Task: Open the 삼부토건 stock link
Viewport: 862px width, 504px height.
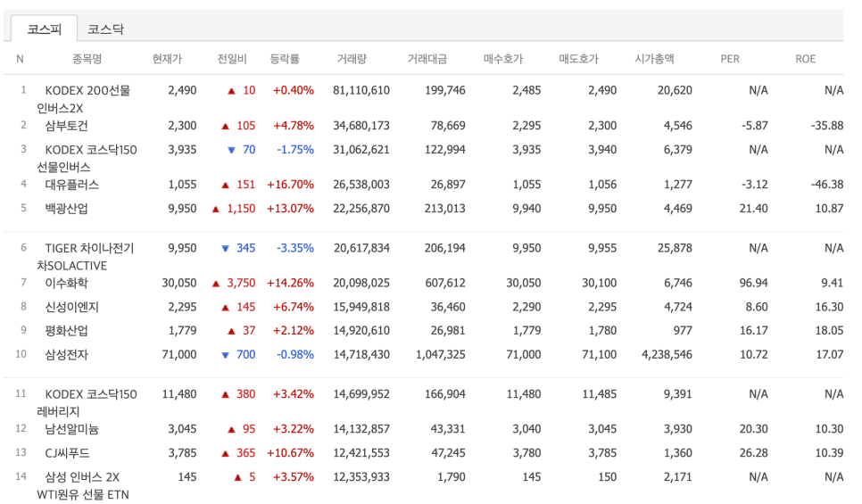Action: pyautogui.click(x=67, y=125)
